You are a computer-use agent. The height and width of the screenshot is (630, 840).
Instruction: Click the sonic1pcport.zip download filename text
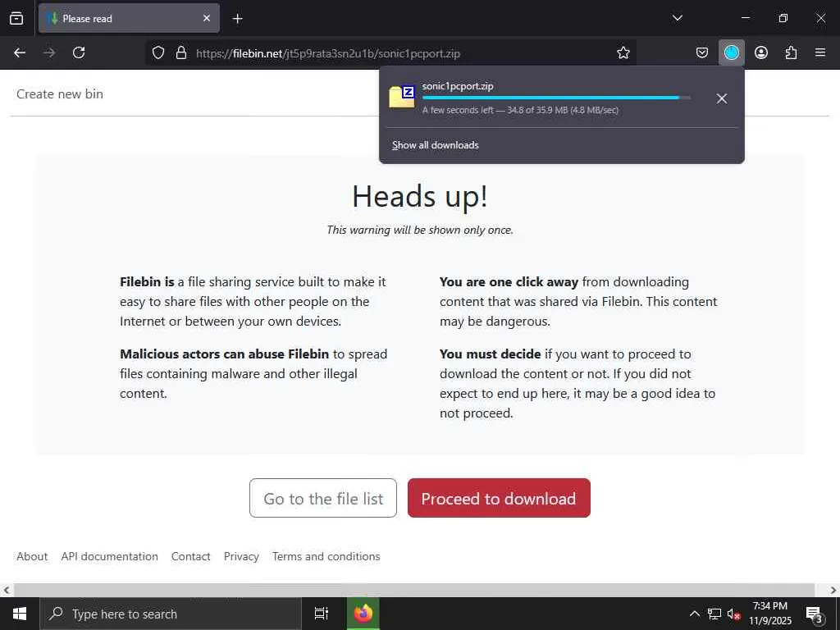pyautogui.click(x=458, y=85)
